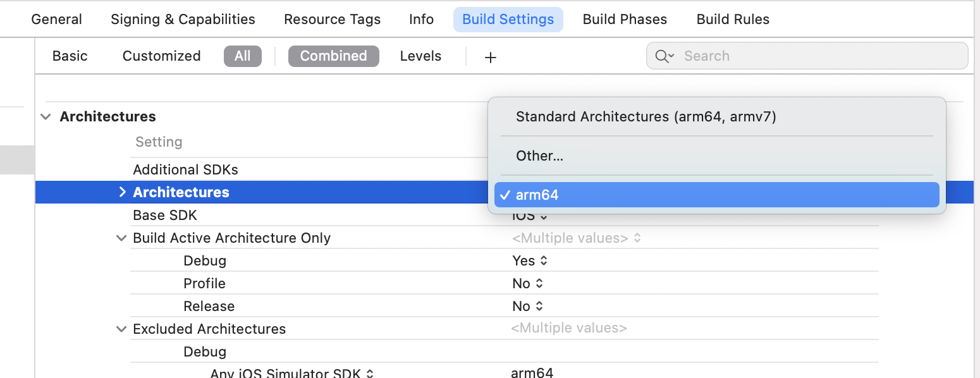Open the search scope filter icon

663,56
